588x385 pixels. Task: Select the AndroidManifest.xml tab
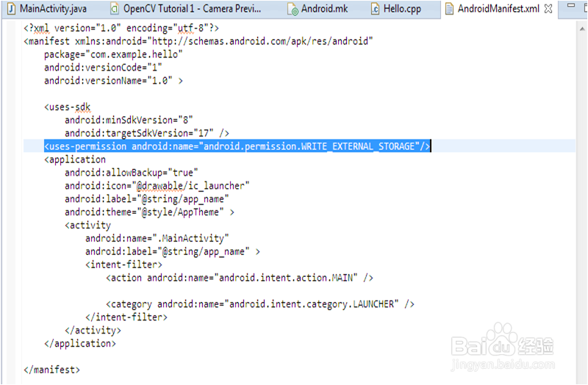498,9
